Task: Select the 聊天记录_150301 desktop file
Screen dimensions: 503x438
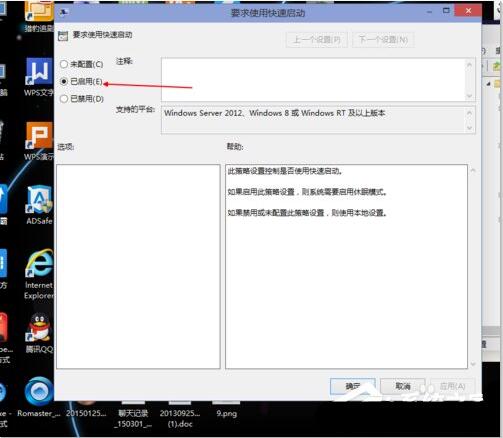Action: pos(133,415)
